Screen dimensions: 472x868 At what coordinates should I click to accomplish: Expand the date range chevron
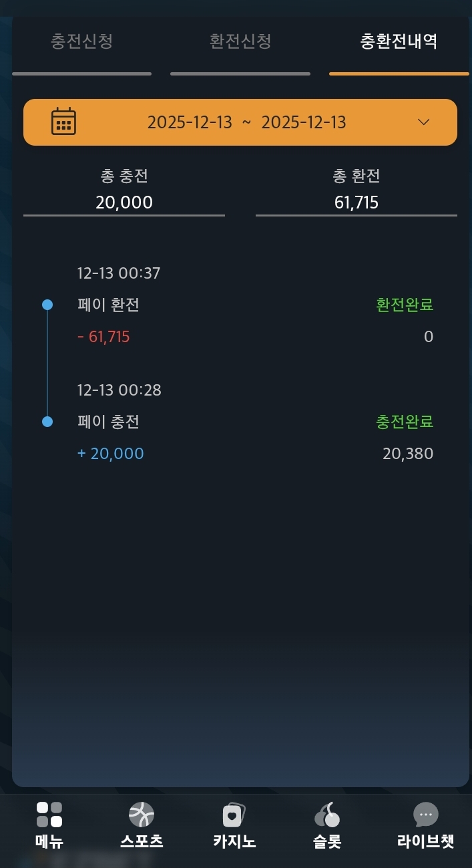pos(423,122)
